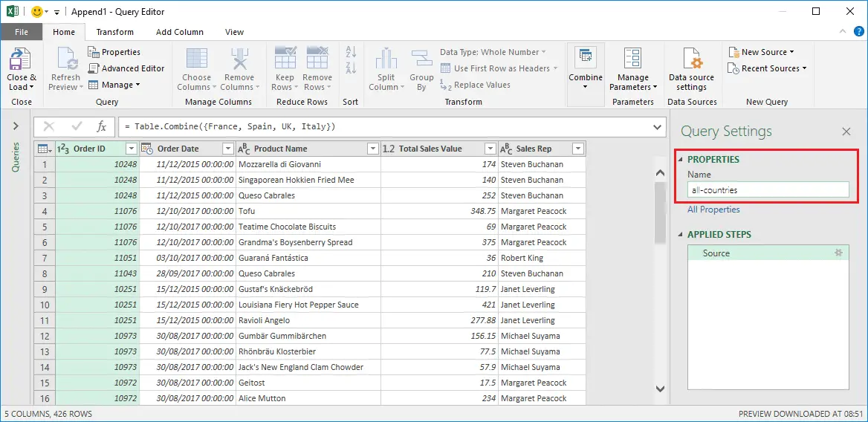Sort ascending with the A-Z icon
Viewport: 868px width, 422px height.
[x=351, y=52]
